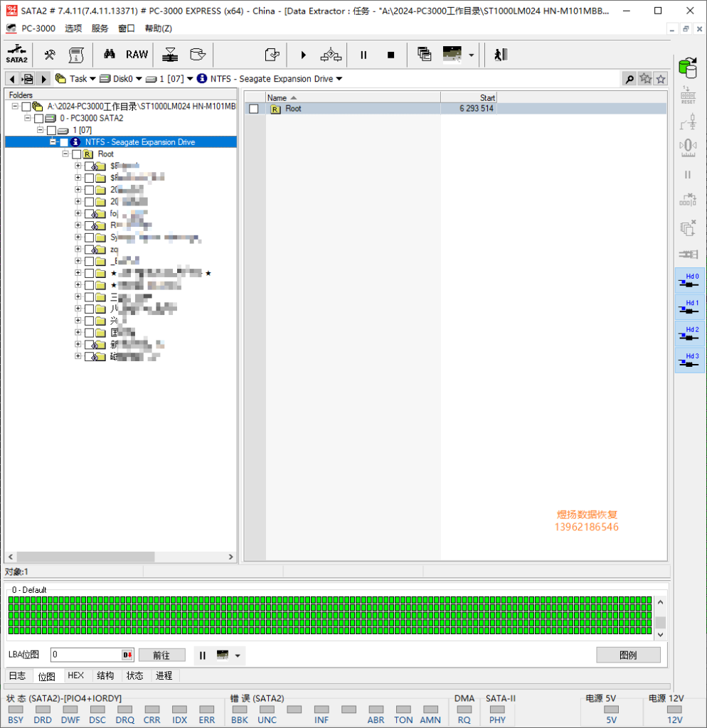Pause the current operation in toolbar
Viewport: 707px width, 728px height.
(x=363, y=55)
